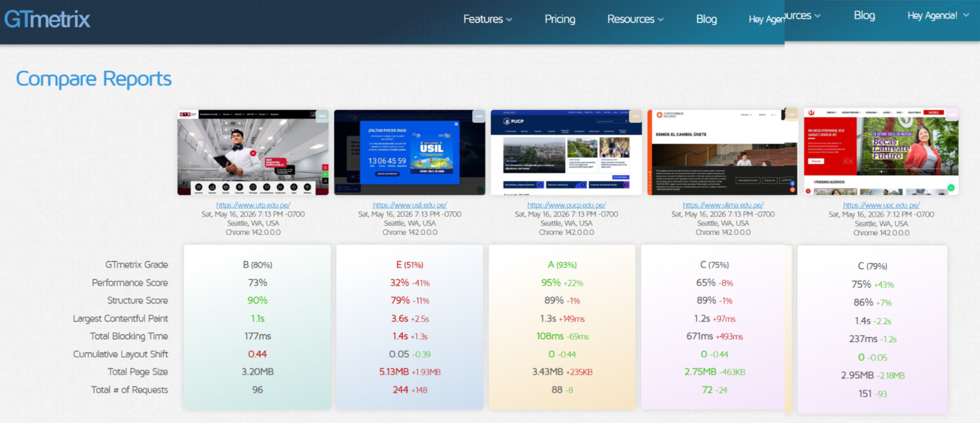This screenshot has width=980, height=423.
Task: Click the corner tag on the USIL screenshot
Action: (478, 116)
